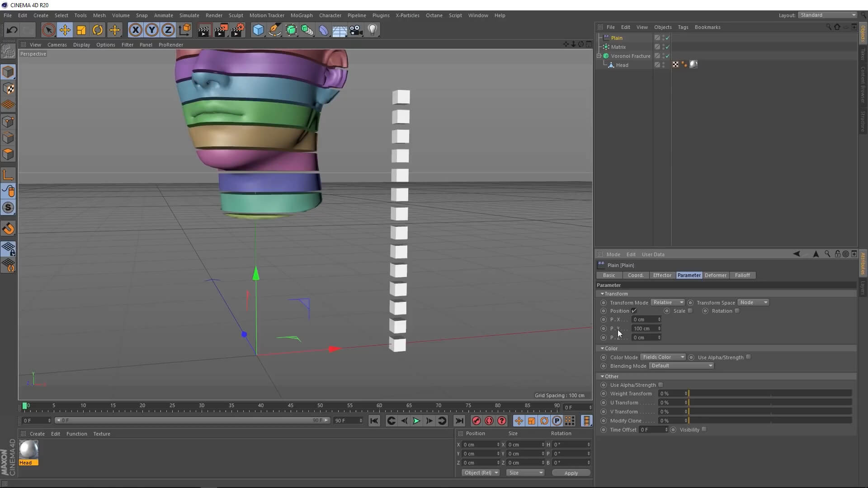
Task: Click the Undo arrow icon
Action: [12, 30]
